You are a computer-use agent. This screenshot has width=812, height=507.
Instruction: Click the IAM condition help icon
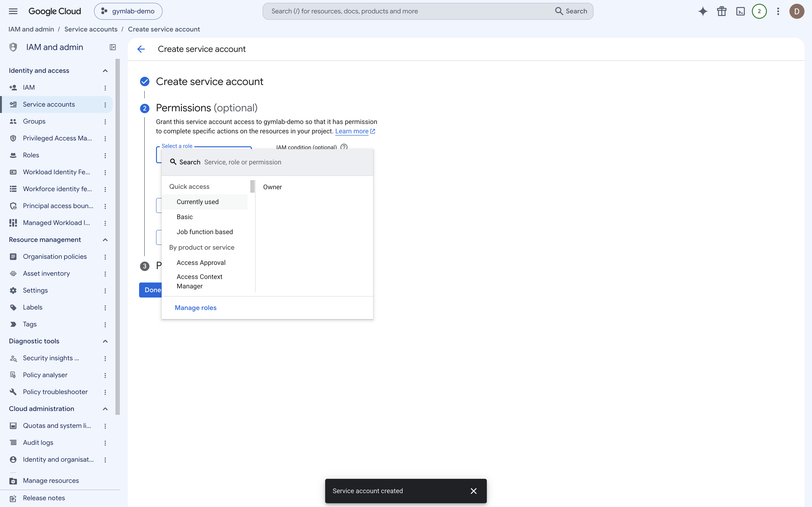coord(344,147)
